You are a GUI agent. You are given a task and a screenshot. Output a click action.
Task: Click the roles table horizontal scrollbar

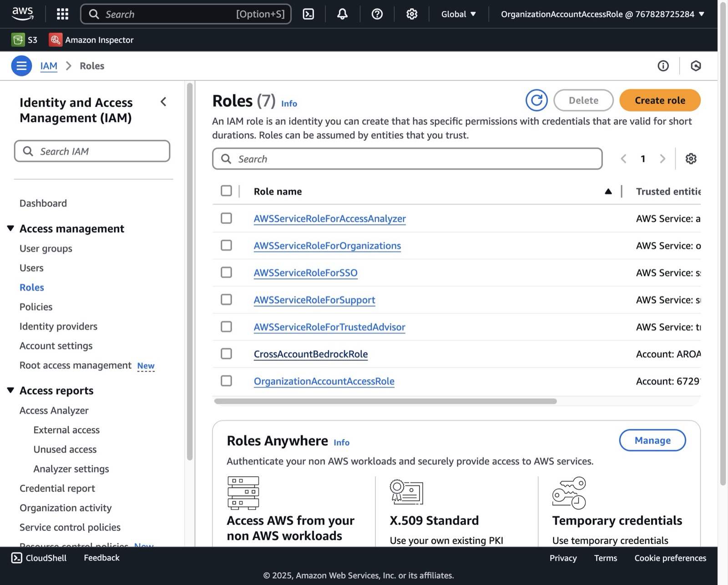[x=385, y=401]
